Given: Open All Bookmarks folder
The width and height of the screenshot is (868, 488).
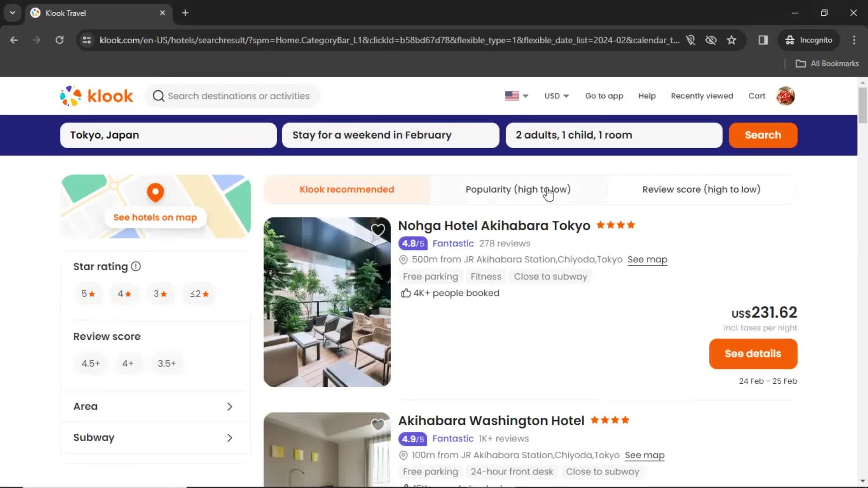Looking at the screenshot, I should point(827,63).
